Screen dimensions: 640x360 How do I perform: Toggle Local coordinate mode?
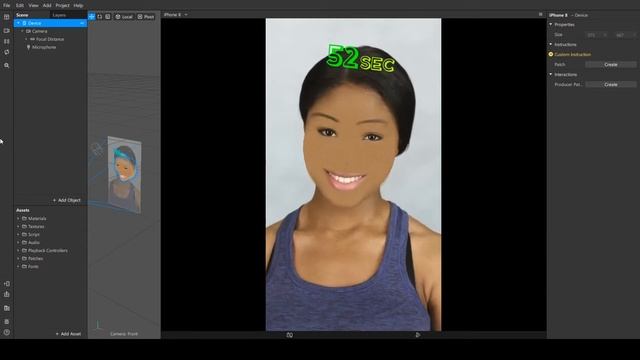(124, 17)
